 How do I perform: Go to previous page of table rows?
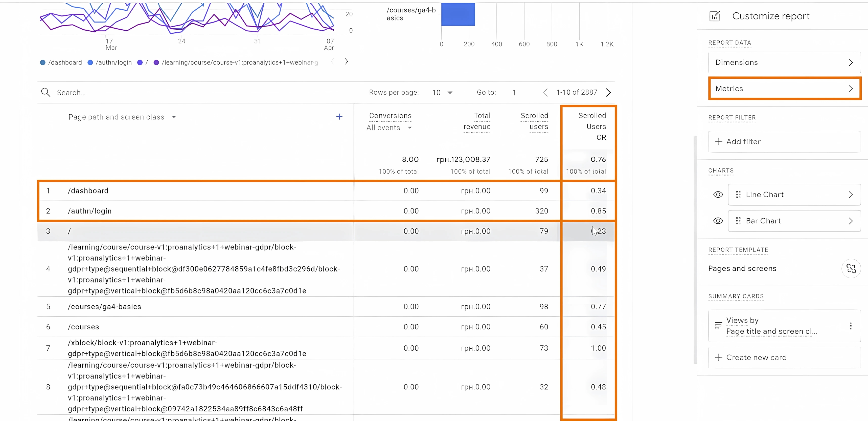(545, 92)
